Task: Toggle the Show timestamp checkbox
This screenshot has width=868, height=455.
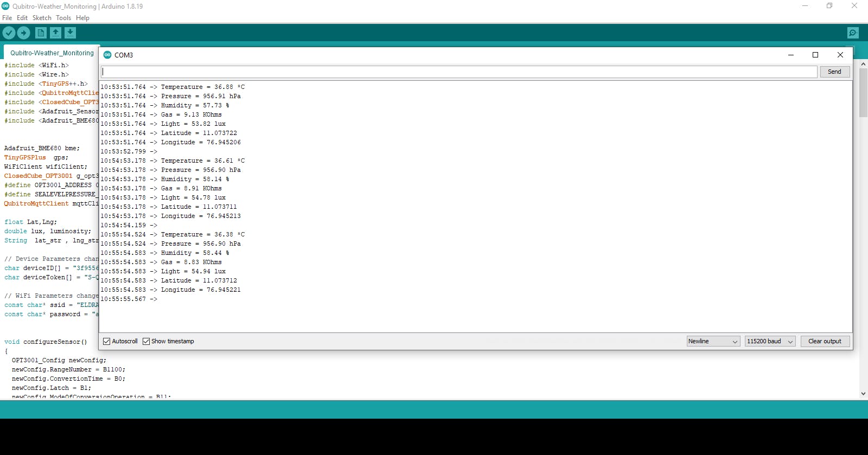Action: [x=146, y=341]
